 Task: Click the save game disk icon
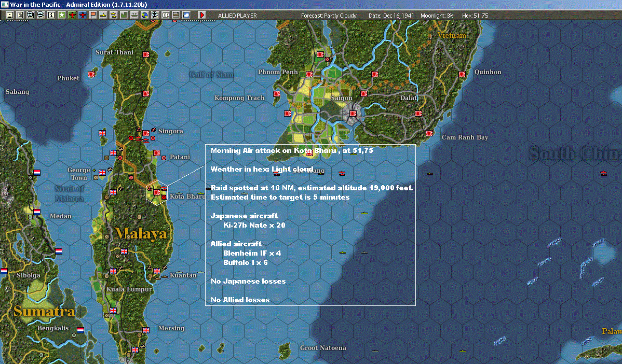[x=10, y=15]
